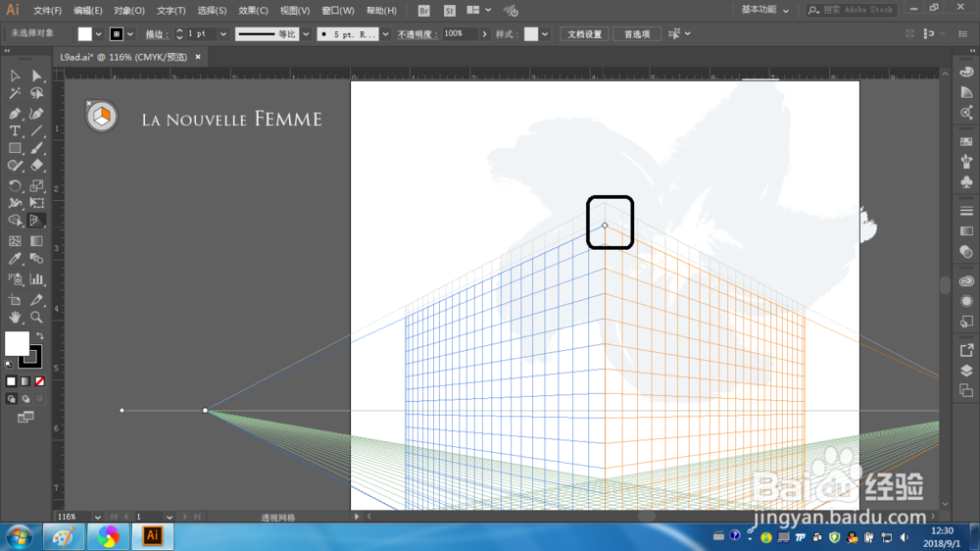This screenshot has width=980, height=551.
Task: Open the 编辑(E) menu
Action: coord(87,11)
